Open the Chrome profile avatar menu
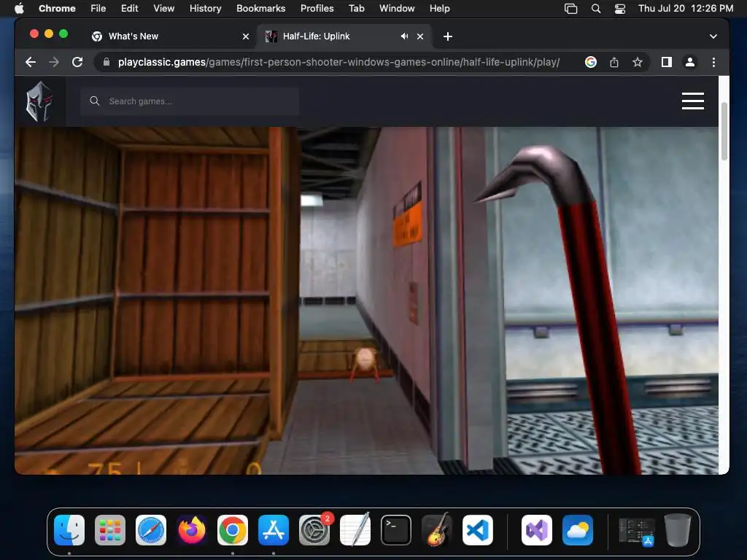Image resolution: width=747 pixels, height=560 pixels. click(690, 62)
